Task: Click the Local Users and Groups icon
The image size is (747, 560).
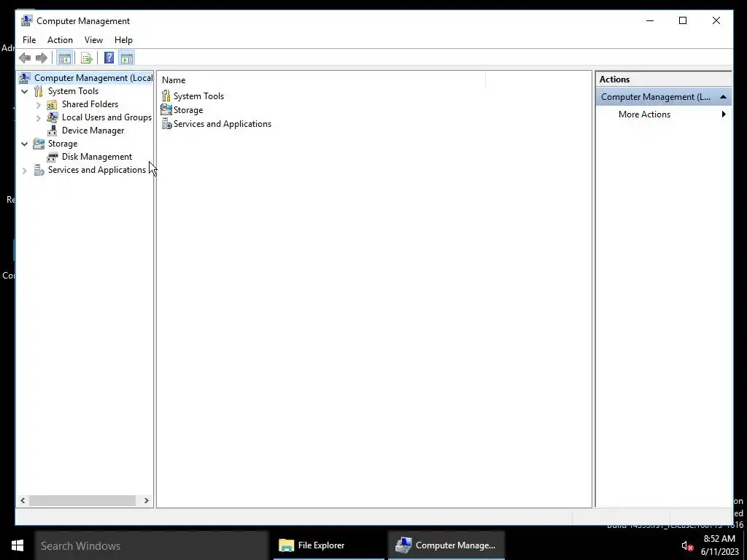Action: [x=53, y=117]
